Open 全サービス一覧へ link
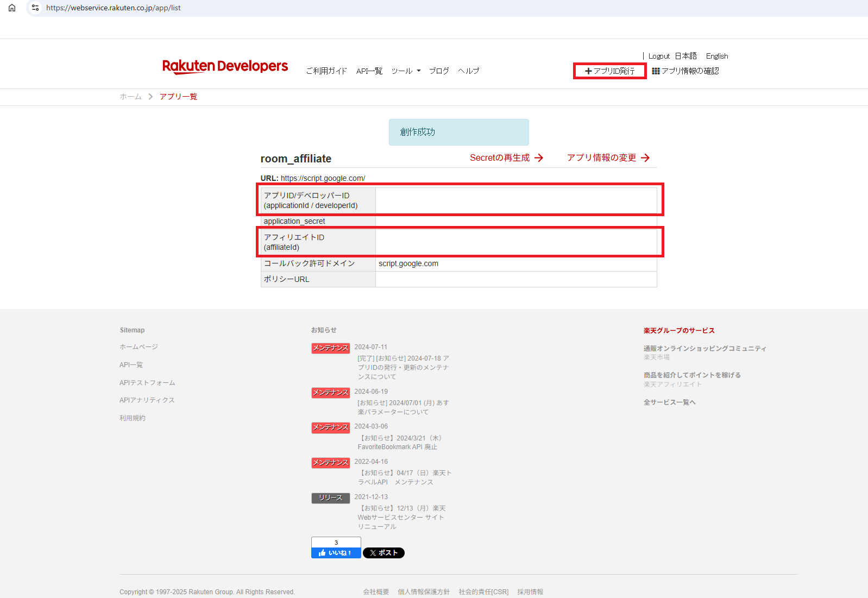This screenshot has height=598, width=868. coord(669,402)
